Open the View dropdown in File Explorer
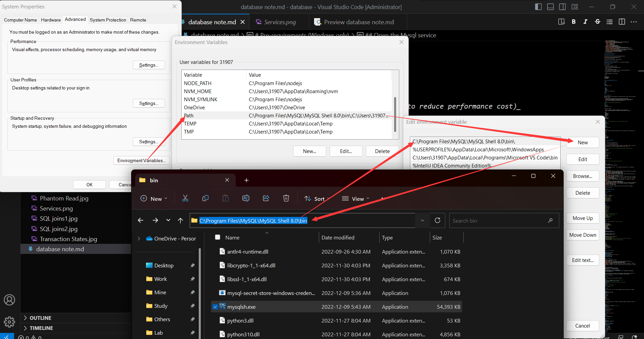The height and width of the screenshot is (339, 644). (x=355, y=198)
